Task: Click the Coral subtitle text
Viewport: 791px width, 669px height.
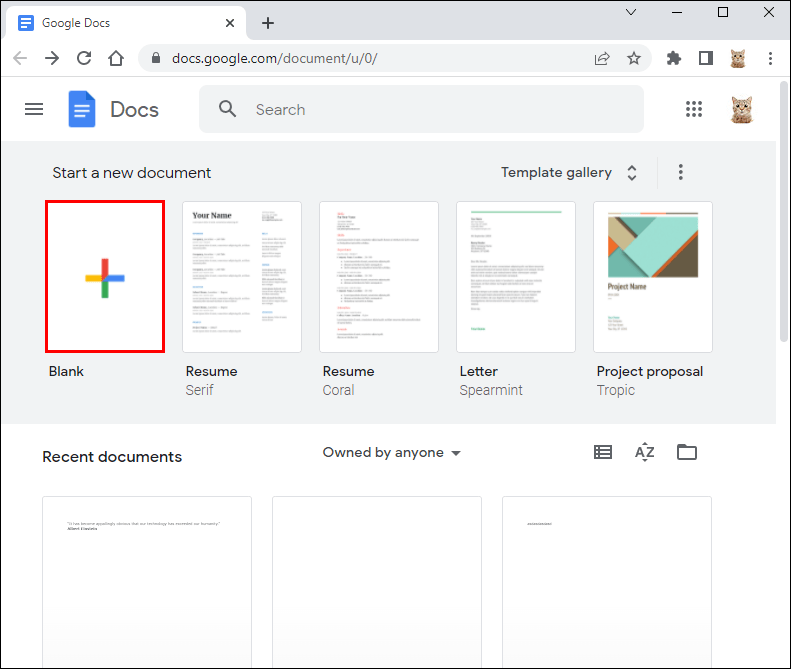Action: pos(338,390)
